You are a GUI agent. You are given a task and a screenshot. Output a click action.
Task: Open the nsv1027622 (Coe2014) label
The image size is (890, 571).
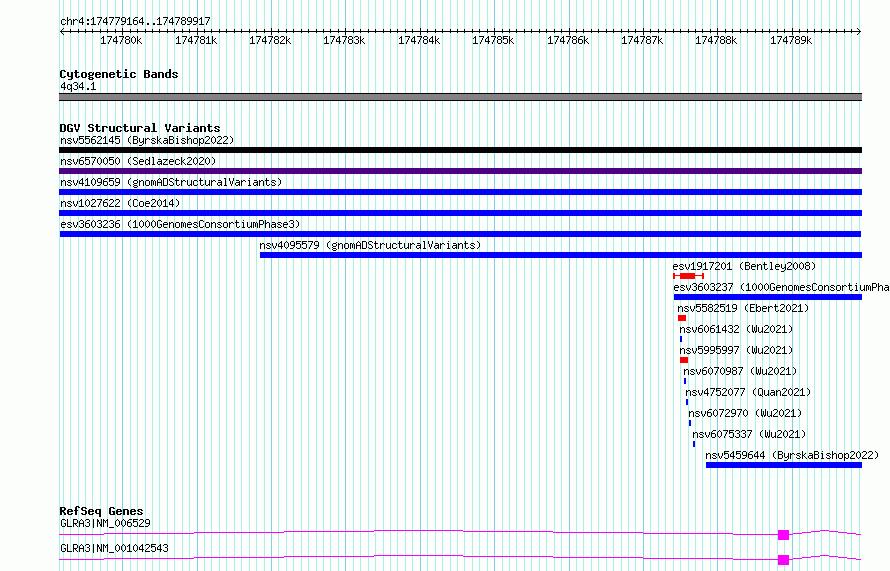[x=120, y=203]
